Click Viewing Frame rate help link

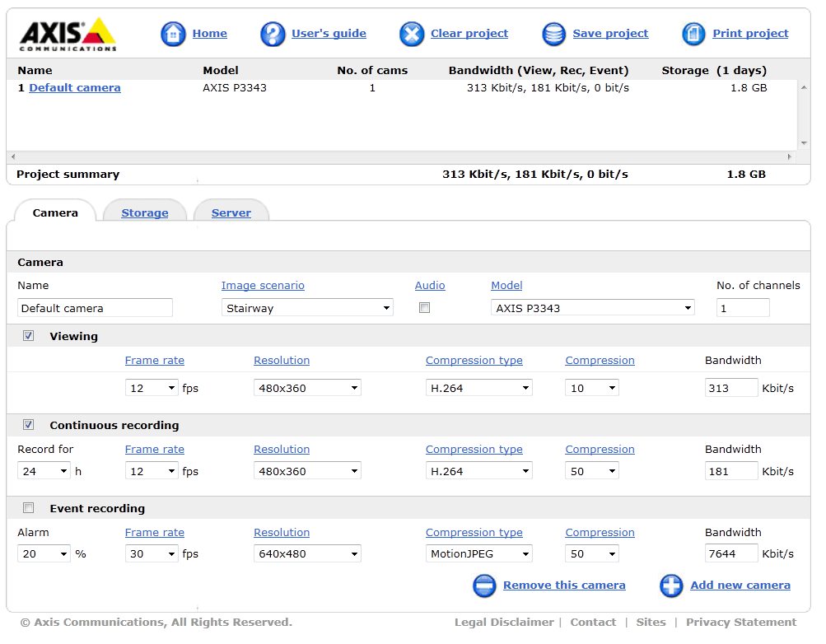click(x=154, y=360)
